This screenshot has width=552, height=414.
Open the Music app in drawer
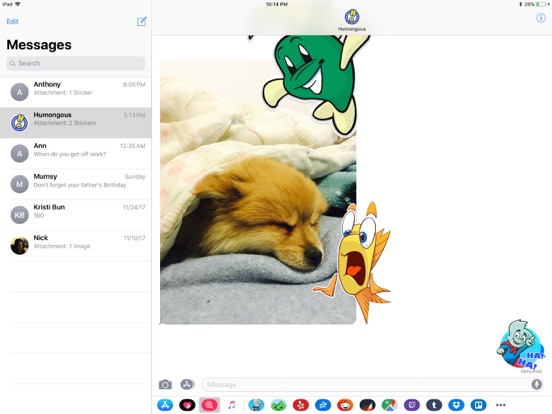click(231, 405)
